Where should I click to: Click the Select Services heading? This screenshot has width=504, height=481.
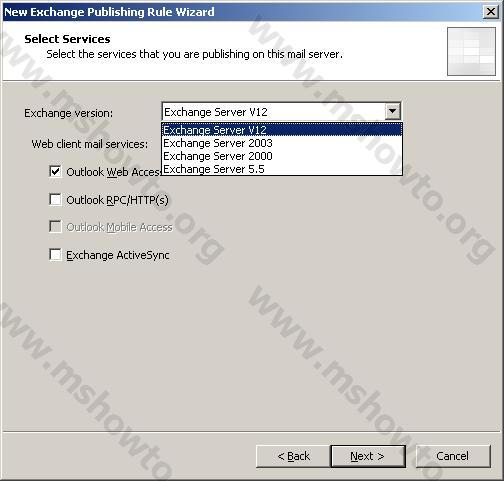click(x=67, y=39)
